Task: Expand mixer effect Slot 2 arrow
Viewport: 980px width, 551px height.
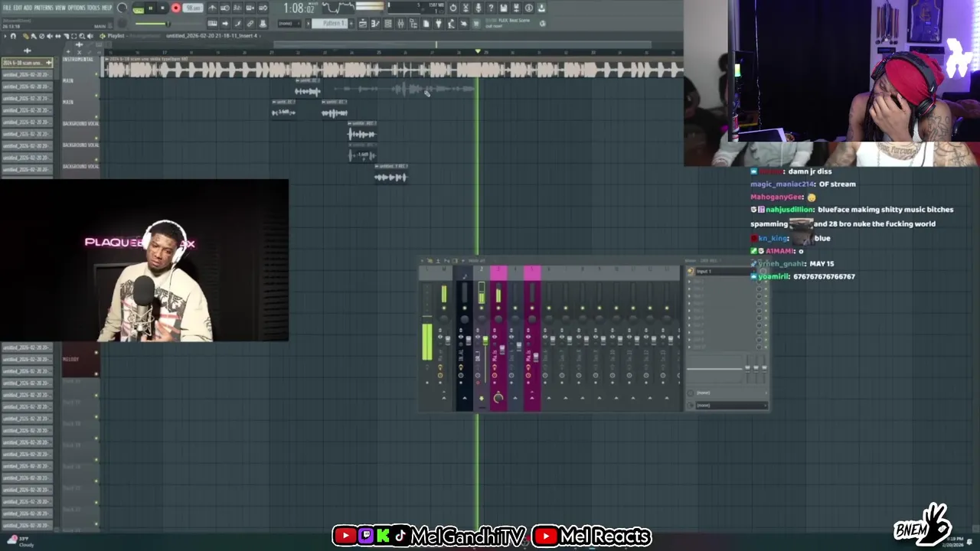Action: click(x=689, y=289)
